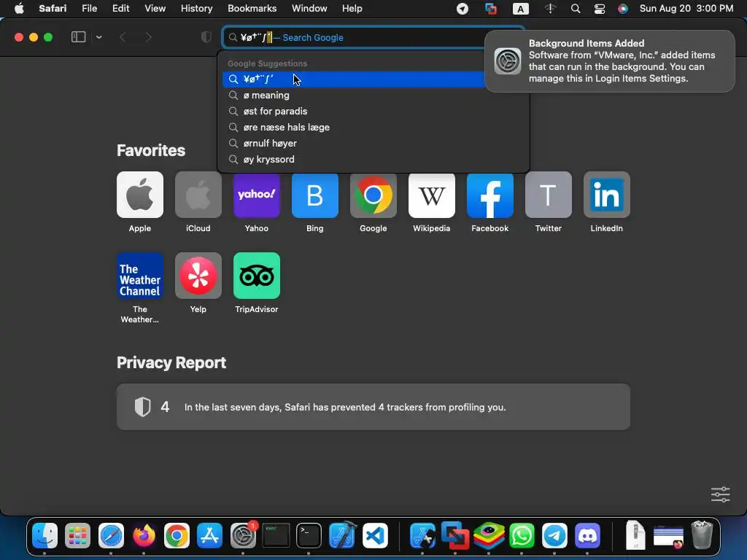
Task: Click the Safari address search field
Action: coord(373,37)
